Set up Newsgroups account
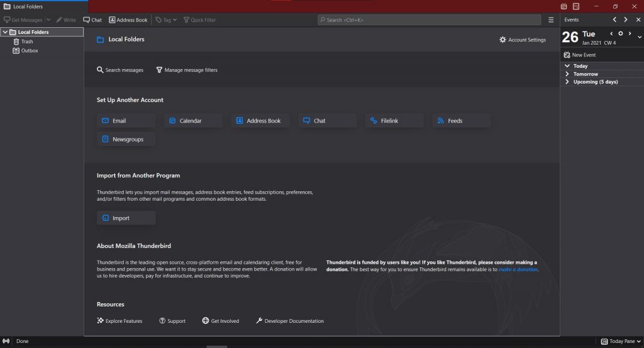The height and width of the screenshot is (348, 644). point(126,139)
